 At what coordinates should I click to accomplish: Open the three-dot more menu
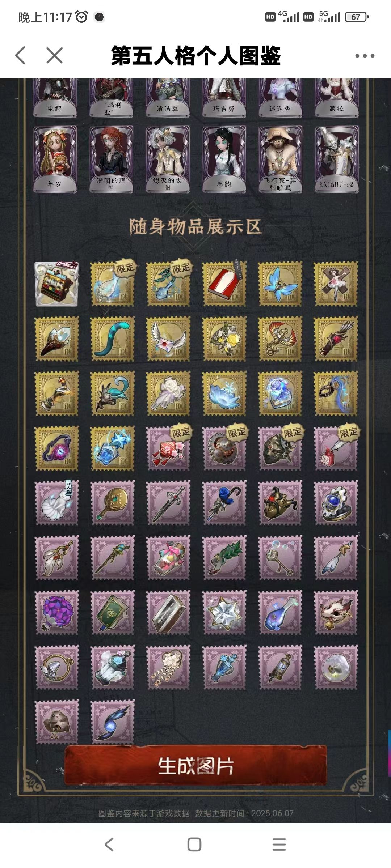point(365,56)
